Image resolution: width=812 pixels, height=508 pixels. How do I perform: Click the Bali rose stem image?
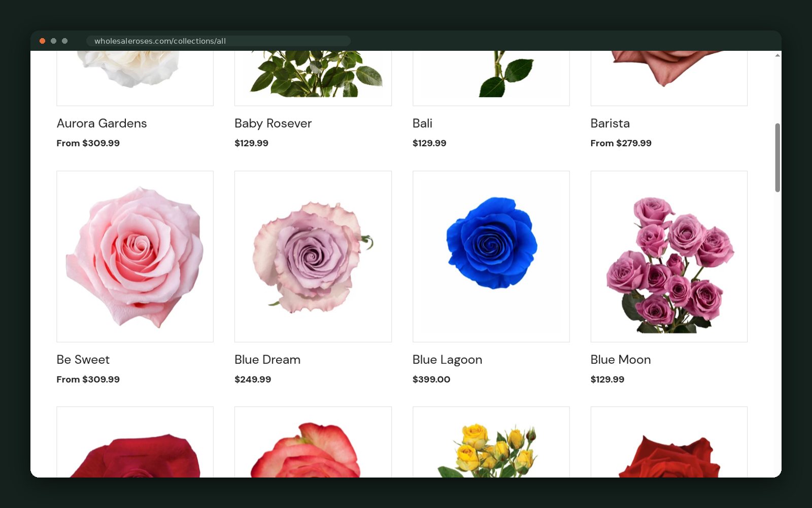(491, 78)
